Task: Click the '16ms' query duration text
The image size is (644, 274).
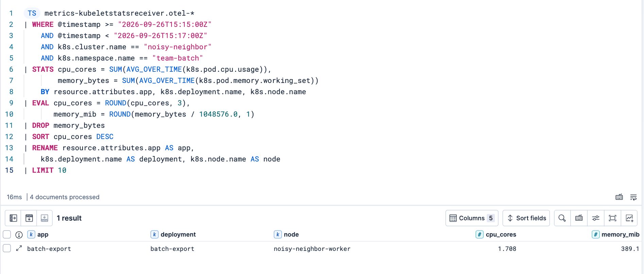Action: (14, 197)
